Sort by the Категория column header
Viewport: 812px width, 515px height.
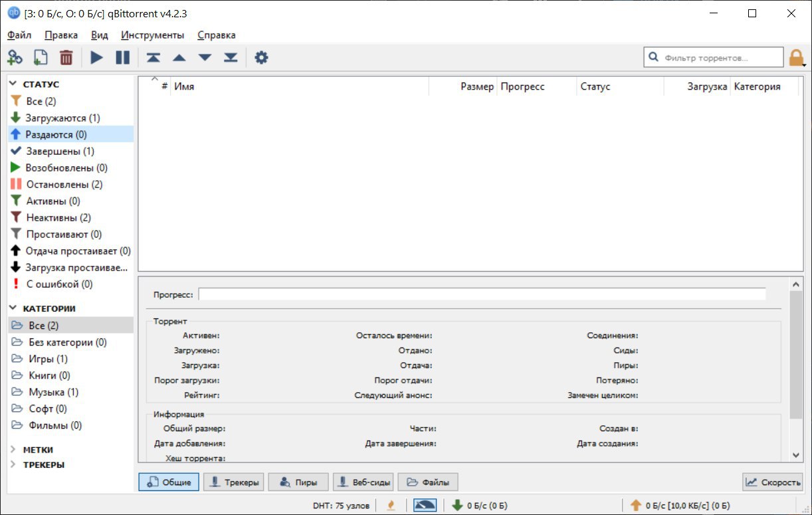pyautogui.click(x=764, y=87)
